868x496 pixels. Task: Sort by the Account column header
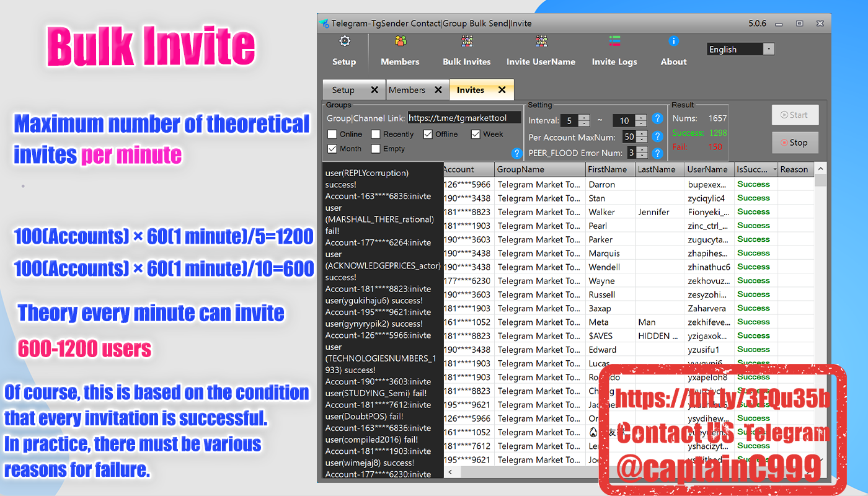point(469,169)
